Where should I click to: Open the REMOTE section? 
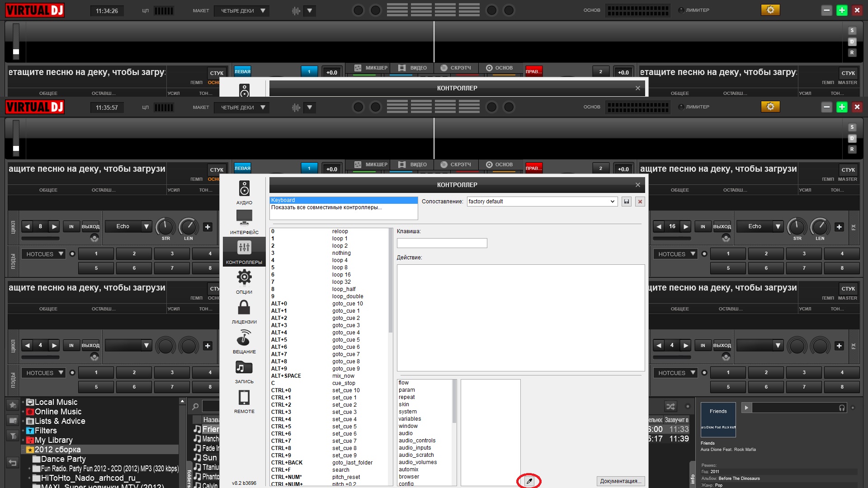(244, 401)
